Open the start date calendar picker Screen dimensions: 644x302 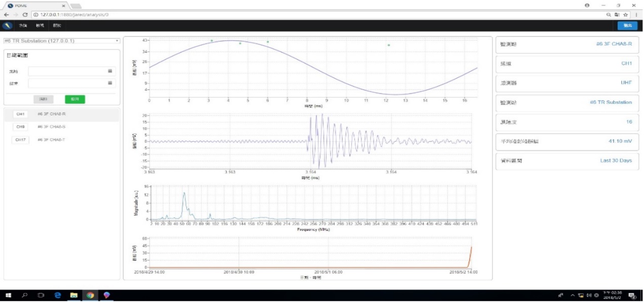pos(110,71)
